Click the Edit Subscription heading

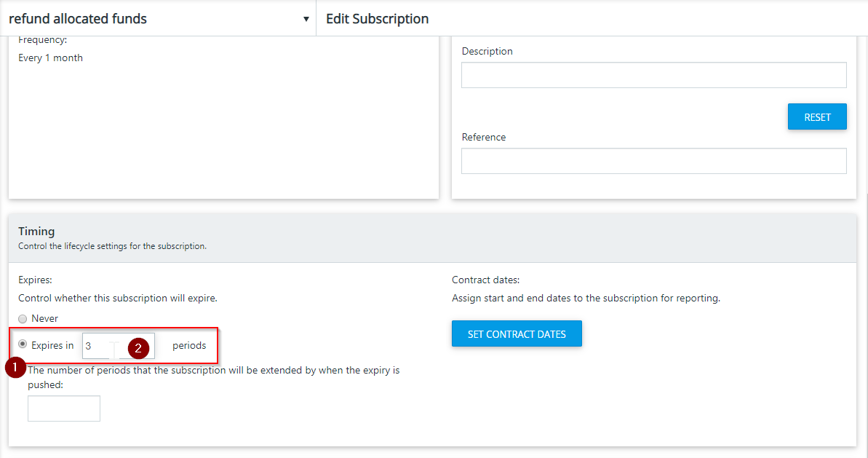(x=377, y=19)
